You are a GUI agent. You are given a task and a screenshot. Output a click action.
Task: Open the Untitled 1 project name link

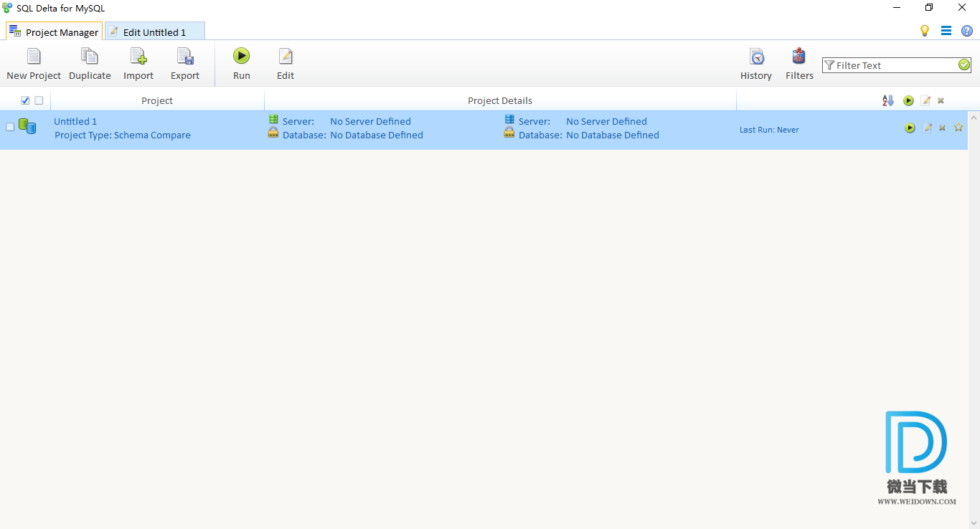[x=75, y=121]
